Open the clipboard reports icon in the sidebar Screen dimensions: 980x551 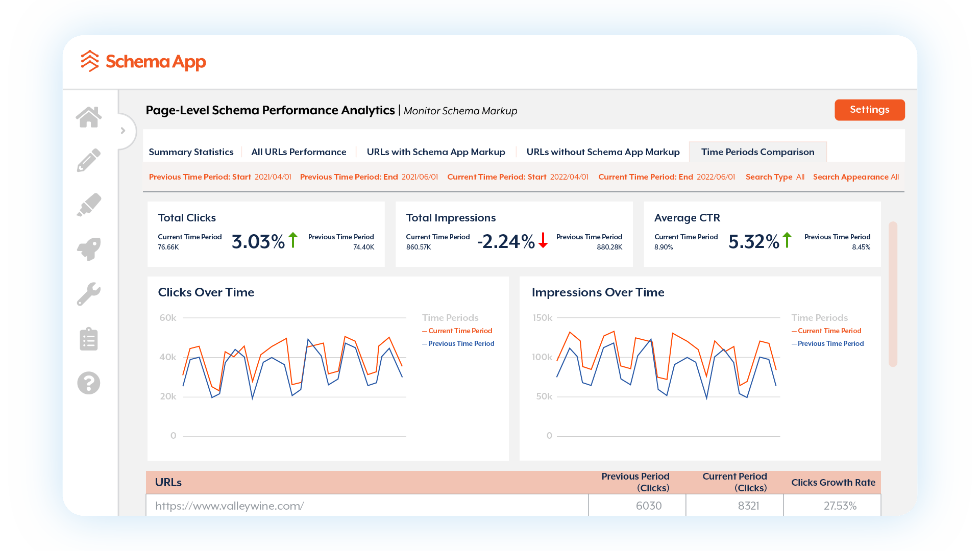click(89, 338)
